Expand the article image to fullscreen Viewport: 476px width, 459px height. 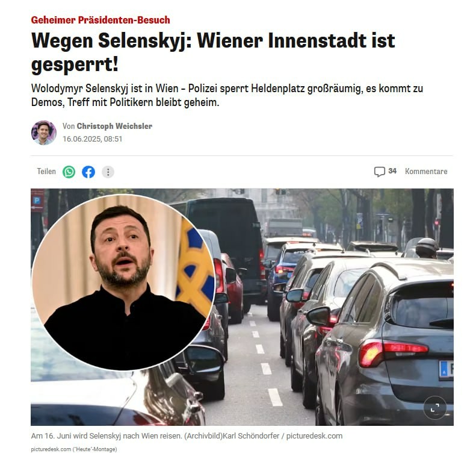(x=435, y=408)
